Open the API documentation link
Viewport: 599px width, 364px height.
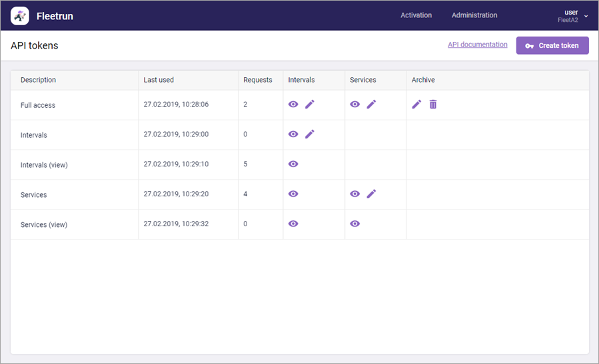477,45
